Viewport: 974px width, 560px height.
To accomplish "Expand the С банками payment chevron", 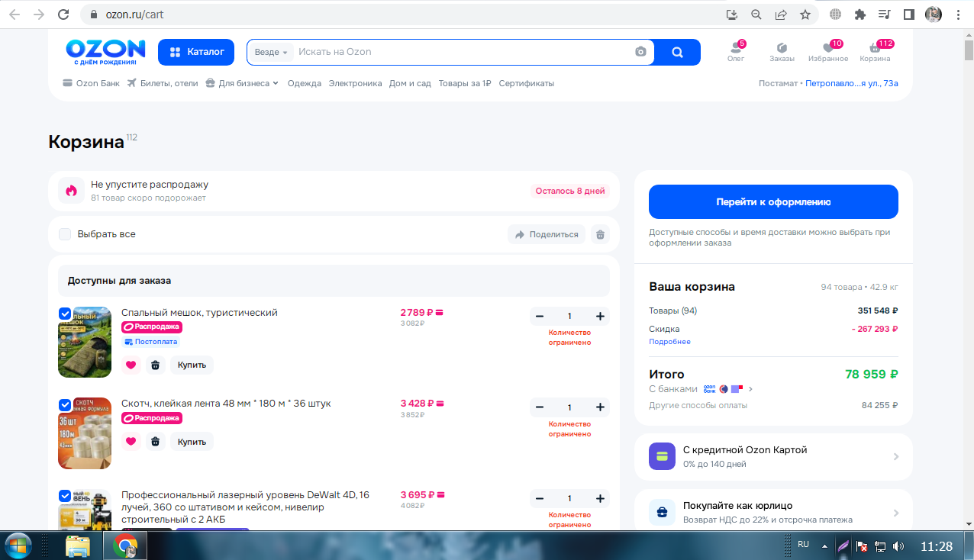I will pyautogui.click(x=750, y=389).
